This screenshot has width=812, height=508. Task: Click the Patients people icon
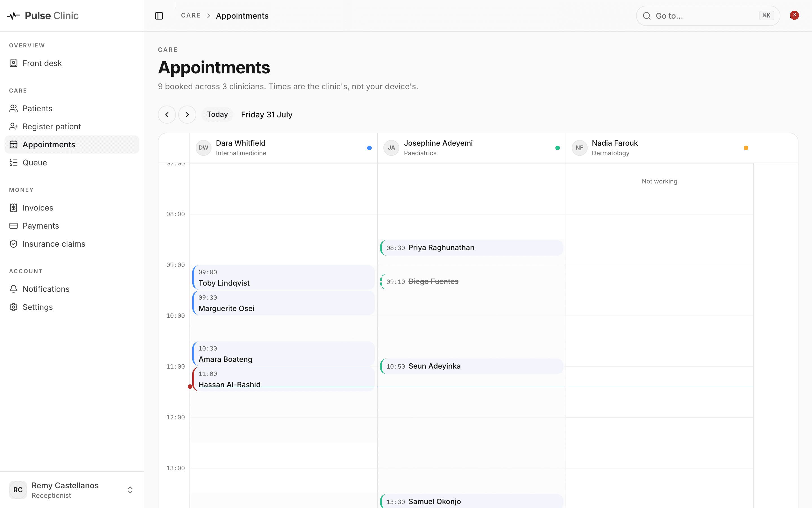point(14,109)
